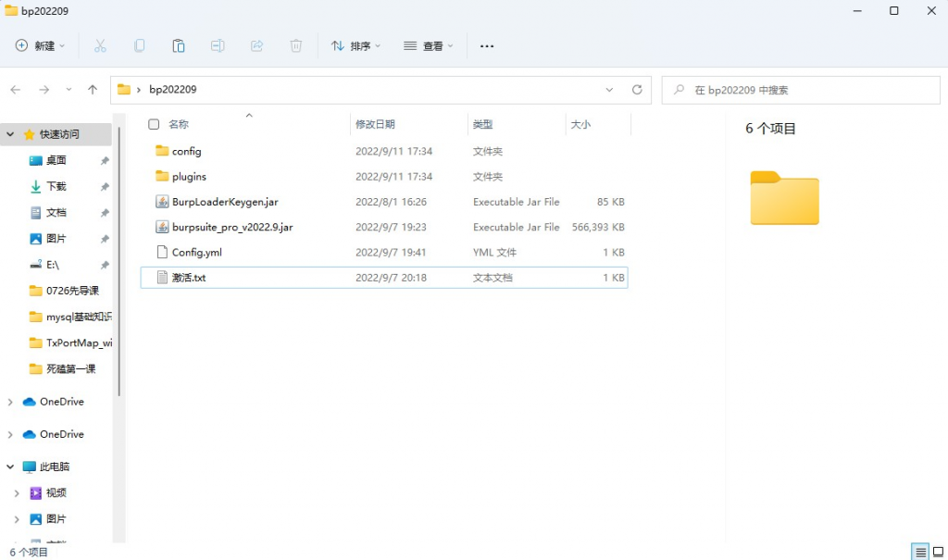948x560 pixels.
Task: Switch to large icons view in status bar
Action: click(939, 552)
